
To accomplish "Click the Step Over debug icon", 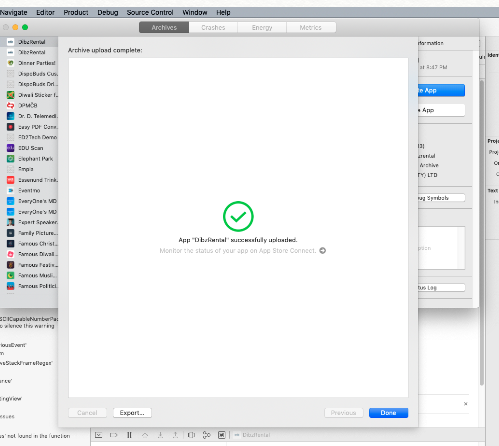I will [145, 435].
